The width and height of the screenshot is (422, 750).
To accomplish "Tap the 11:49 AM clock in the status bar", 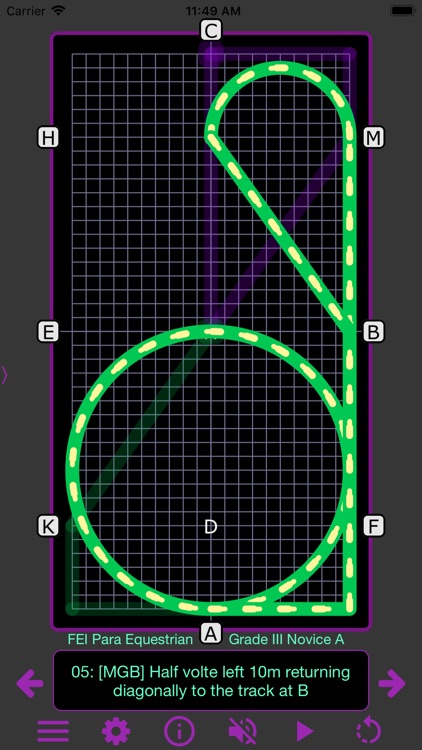I will (x=211, y=10).
